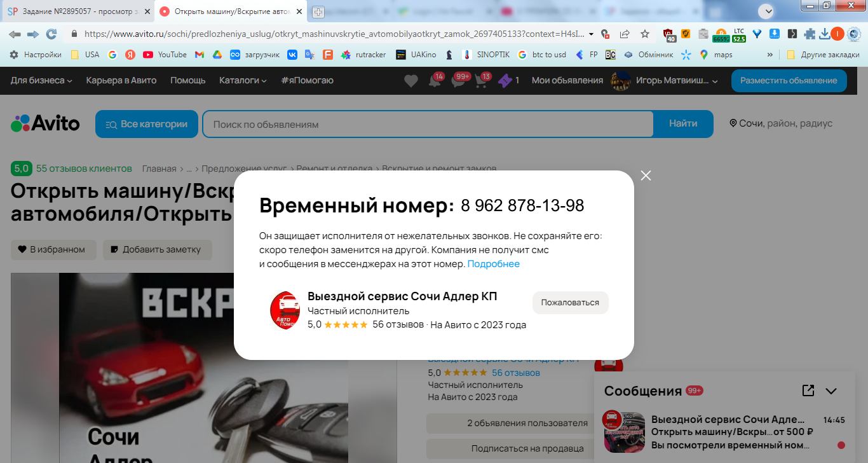
Task: Open the extensions puzzle icon
Action: pos(810,34)
